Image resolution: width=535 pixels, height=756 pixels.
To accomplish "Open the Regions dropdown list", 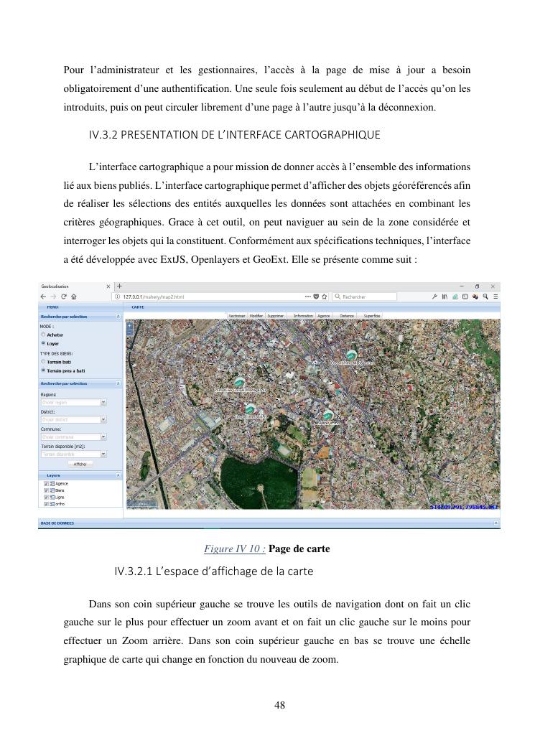I will coord(103,402).
